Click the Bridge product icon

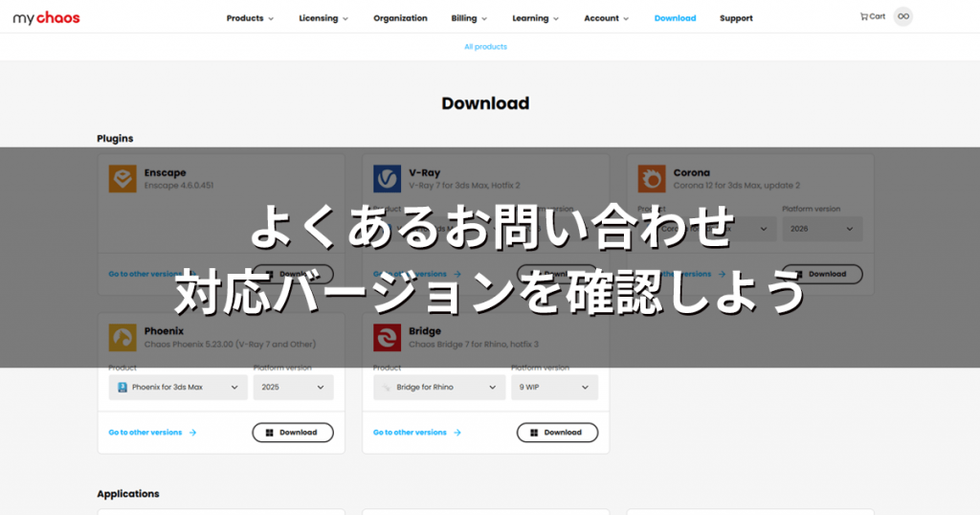(x=387, y=338)
